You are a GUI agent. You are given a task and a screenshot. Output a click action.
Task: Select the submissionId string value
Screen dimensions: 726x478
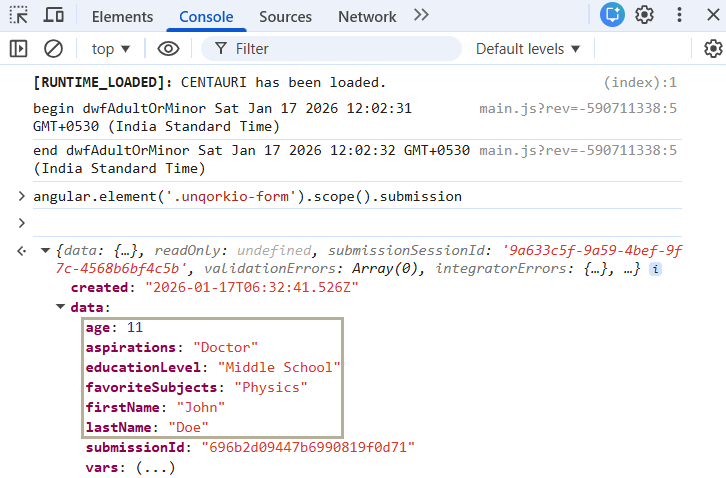[x=308, y=447]
